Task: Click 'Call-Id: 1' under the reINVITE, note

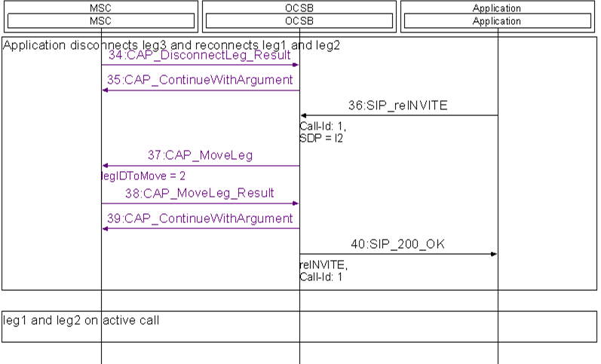Action: [x=320, y=277]
